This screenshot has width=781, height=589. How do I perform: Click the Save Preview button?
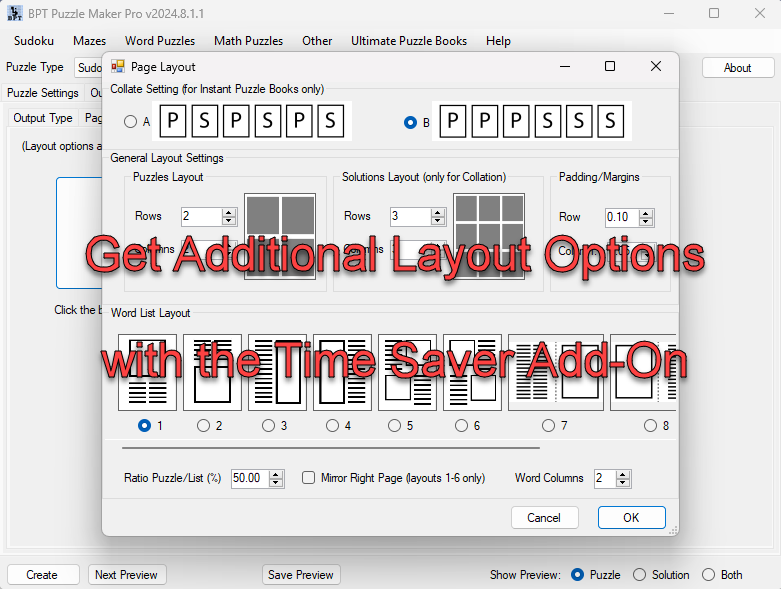301,575
